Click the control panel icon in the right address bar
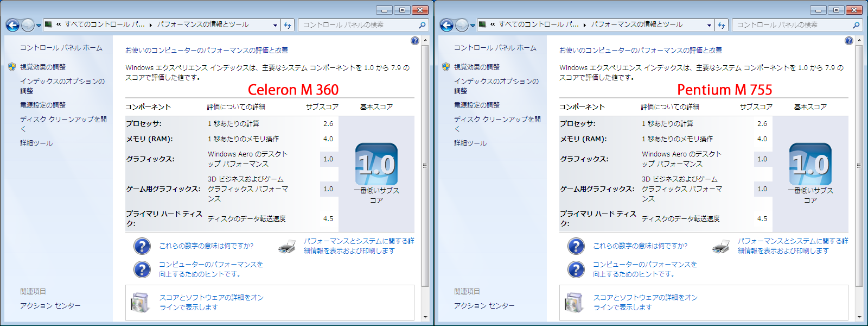The image size is (868, 326). (x=483, y=24)
